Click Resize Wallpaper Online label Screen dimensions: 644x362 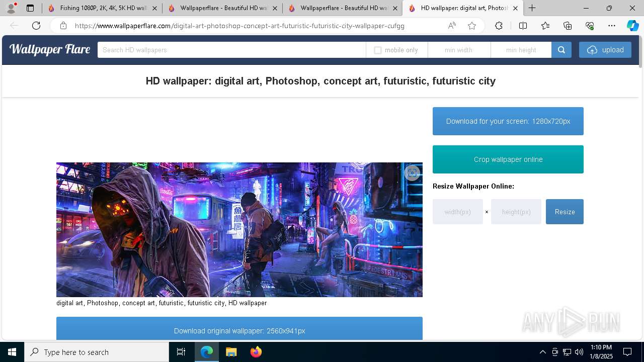(x=473, y=186)
